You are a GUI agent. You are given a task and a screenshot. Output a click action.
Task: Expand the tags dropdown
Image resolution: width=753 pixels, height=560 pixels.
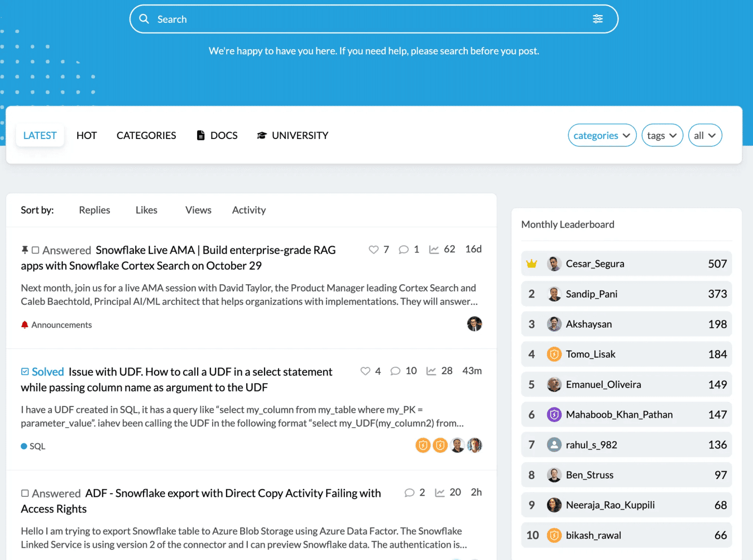click(662, 135)
